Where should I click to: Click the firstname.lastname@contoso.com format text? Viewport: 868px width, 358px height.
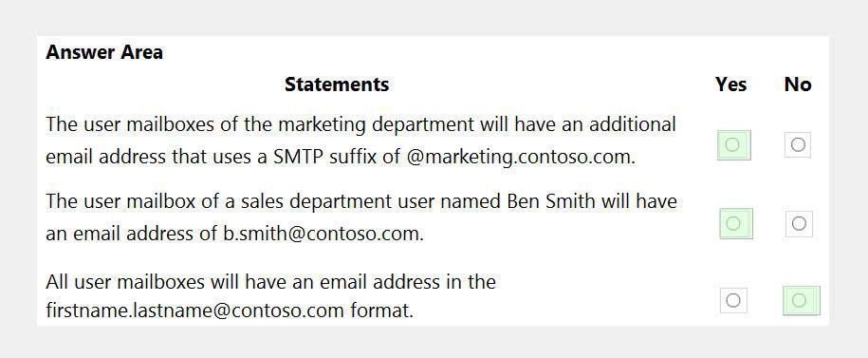tap(194, 311)
